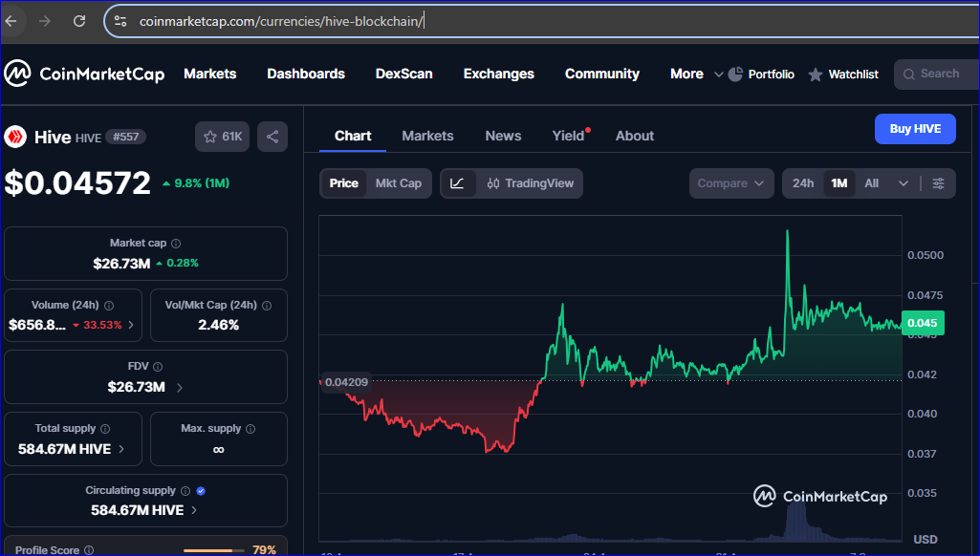Click the Profile Score progress bar
This screenshot has width=980, height=556.
[213, 550]
